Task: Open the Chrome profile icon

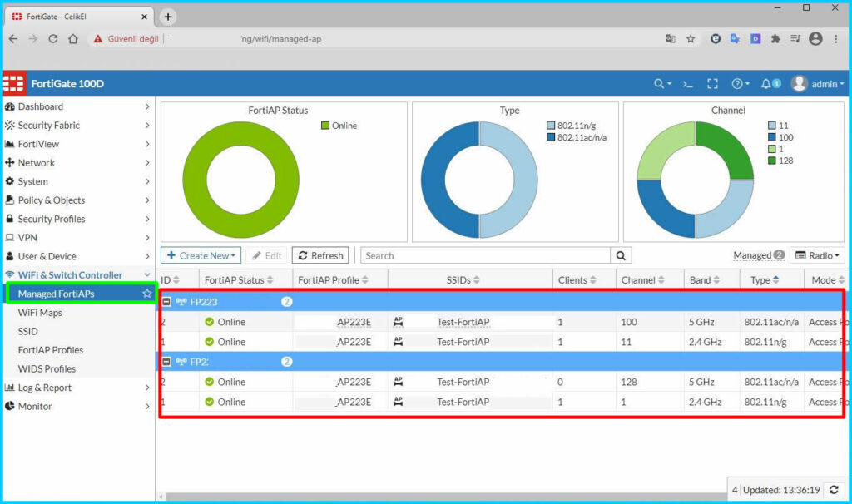Action: pyautogui.click(x=815, y=38)
